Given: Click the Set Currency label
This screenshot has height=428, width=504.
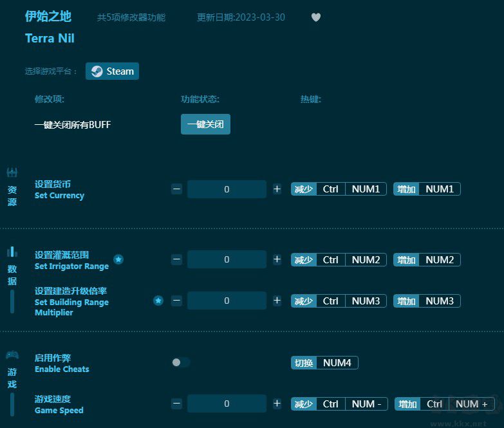Looking at the screenshot, I should (x=59, y=196).
